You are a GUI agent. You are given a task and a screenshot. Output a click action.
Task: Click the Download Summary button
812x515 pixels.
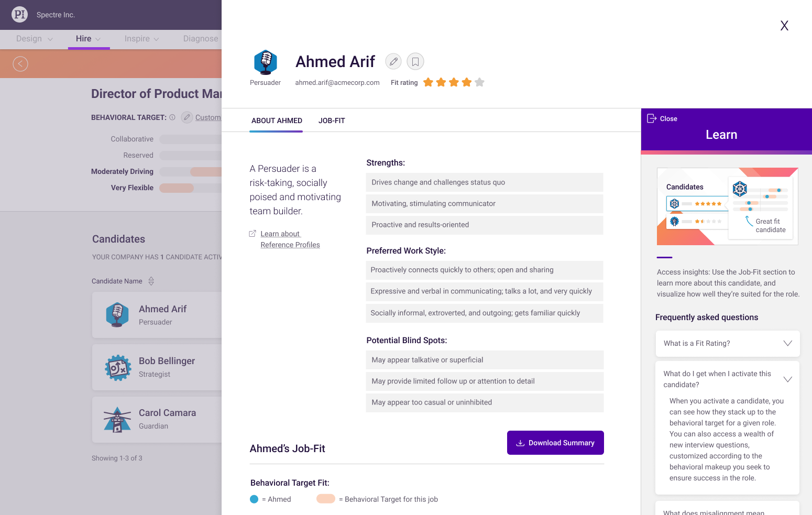pos(555,443)
